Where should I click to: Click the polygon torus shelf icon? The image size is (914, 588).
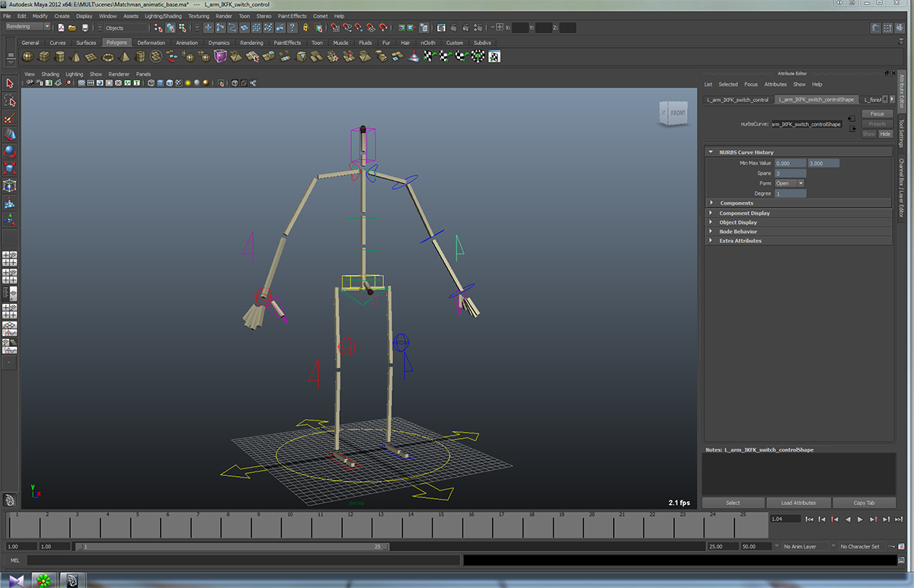coord(108,56)
